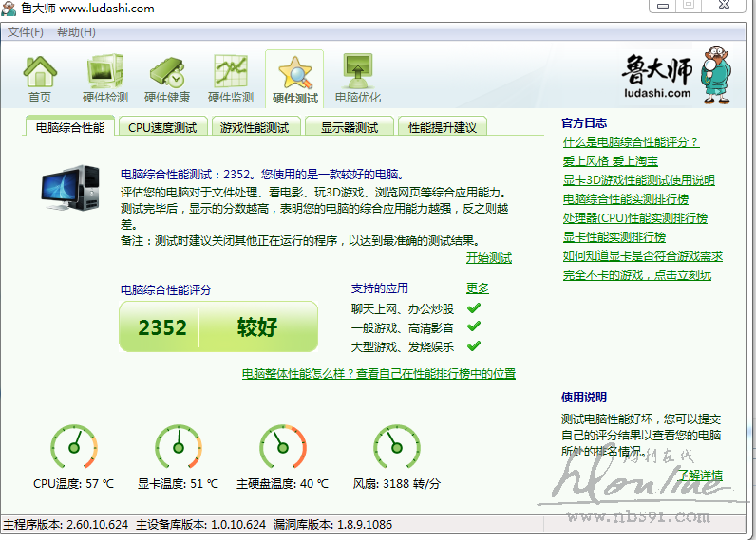Open the 硬件健康 hardware health icon

pos(167,78)
